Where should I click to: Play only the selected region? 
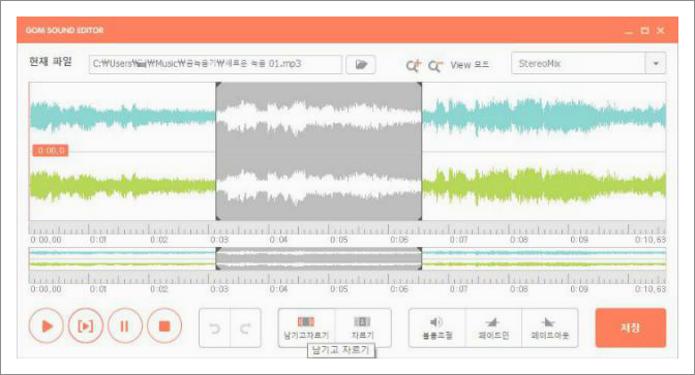85,326
